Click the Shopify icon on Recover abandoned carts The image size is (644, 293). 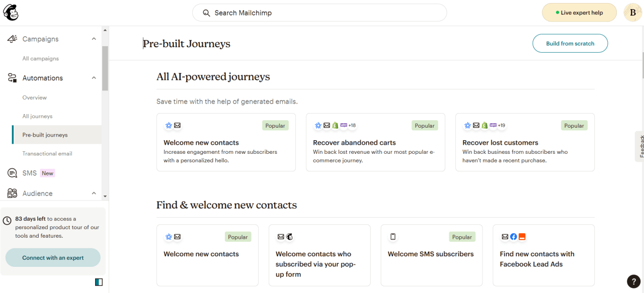335,125
